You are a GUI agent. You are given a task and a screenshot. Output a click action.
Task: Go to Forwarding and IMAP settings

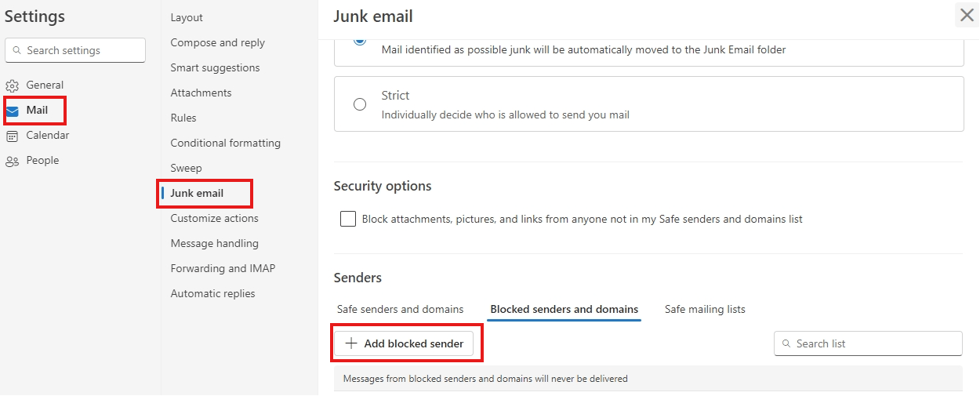(x=223, y=268)
